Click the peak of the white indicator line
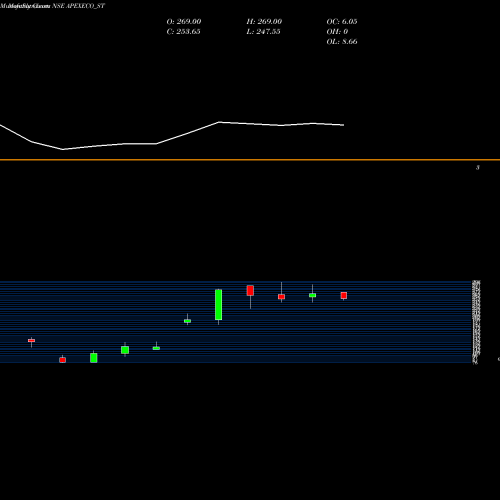500x500 pixels. tap(219, 122)
